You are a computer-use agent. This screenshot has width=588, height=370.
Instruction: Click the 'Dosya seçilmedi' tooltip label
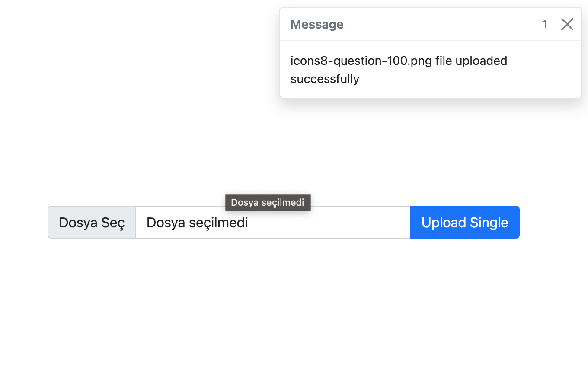click(268, 202)
